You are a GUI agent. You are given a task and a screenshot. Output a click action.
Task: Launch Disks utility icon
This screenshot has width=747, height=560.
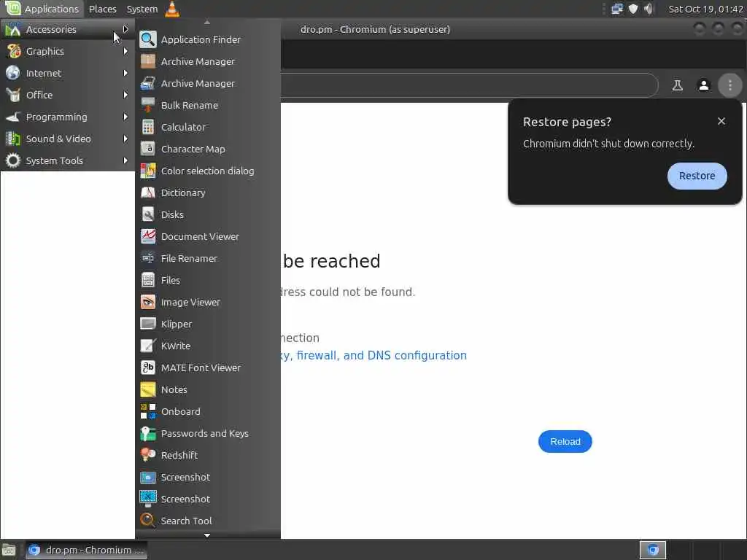(147, 214)
